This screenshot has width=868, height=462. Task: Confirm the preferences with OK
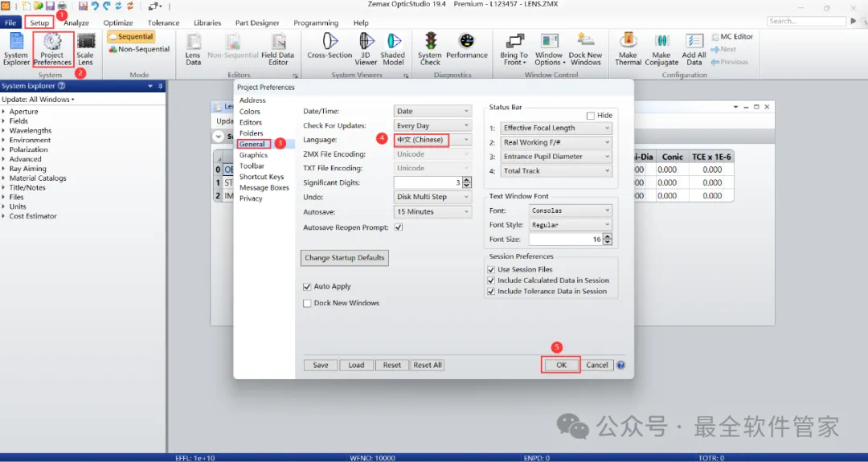pos(561,365)
